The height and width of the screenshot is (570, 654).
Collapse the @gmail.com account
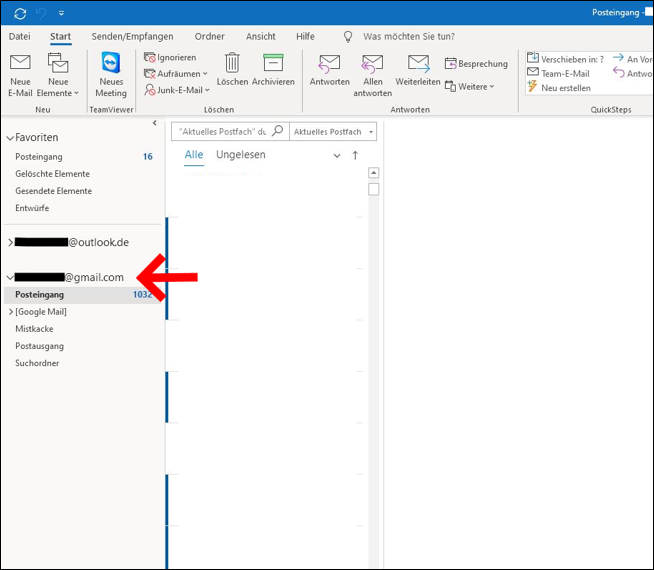tap(10, 277)
